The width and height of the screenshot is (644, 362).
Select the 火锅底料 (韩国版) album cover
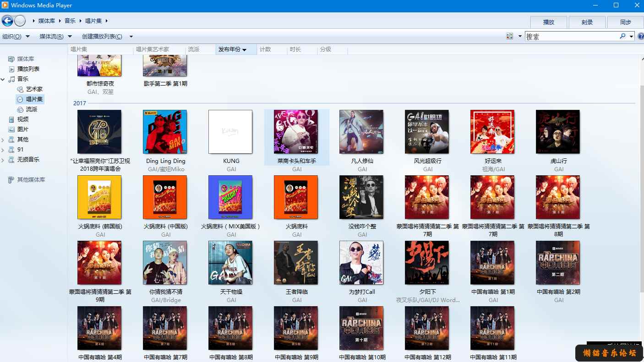tap(99, 197)
